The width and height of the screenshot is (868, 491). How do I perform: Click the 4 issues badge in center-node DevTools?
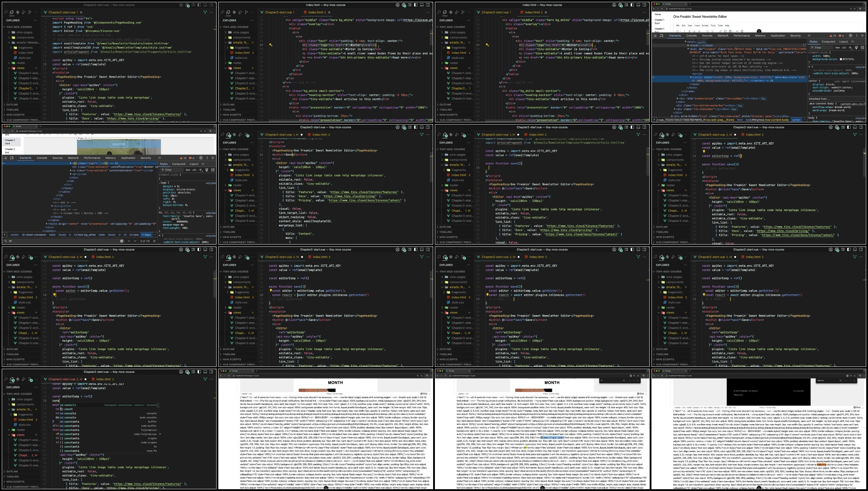pyautogui.click(x=841, y=36)
